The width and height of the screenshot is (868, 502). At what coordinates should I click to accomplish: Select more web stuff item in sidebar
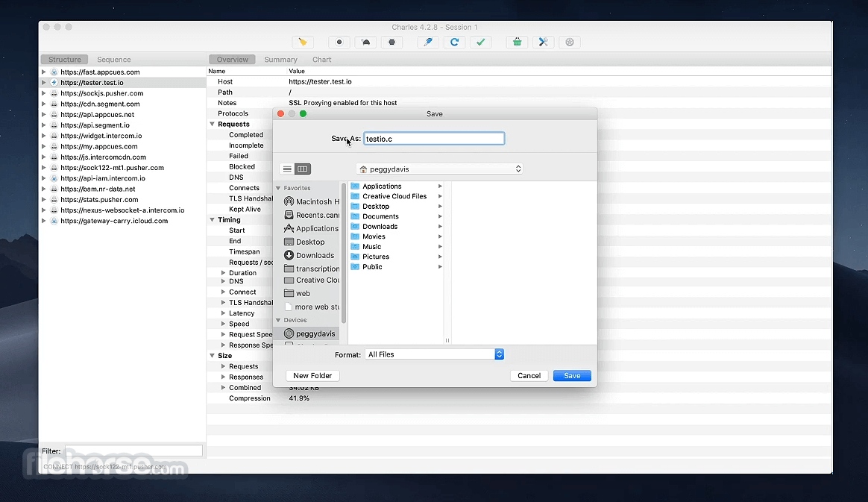point(311,307)
